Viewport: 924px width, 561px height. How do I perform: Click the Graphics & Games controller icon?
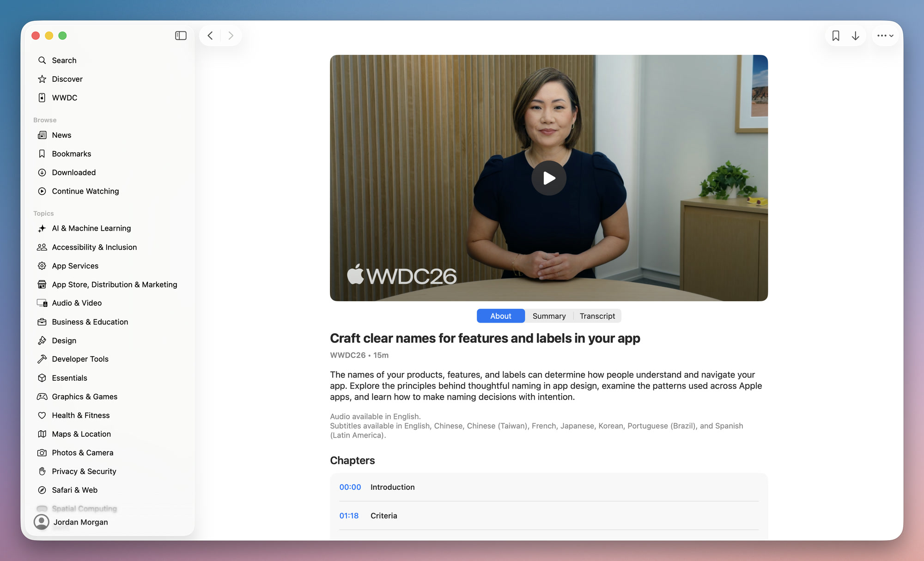coord(42,396)
